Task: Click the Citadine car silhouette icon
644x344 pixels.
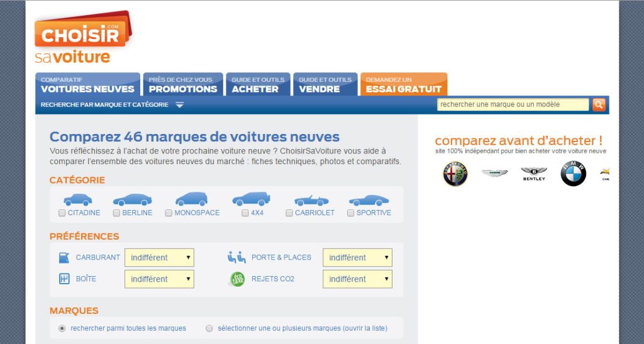Action: click(x=77, y=199)
